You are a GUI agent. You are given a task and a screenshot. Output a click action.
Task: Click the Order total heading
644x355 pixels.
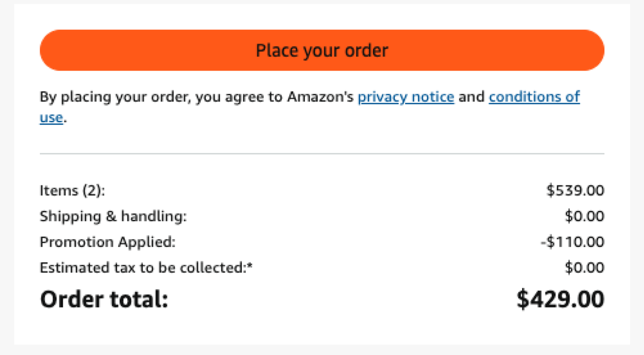[x=104, y=299]
